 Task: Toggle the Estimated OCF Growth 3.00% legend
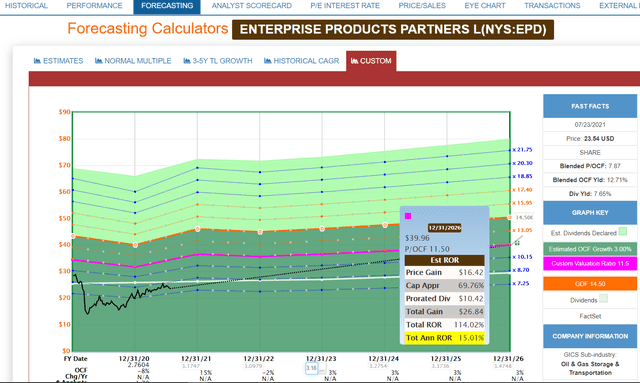(590, 249)
